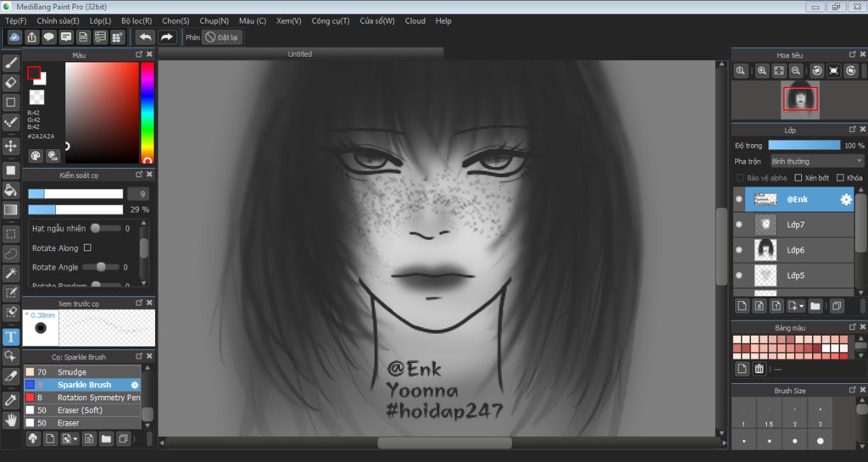Image resolution: width=868 pixels, height=462 pixels.
Task: Enable the Xén bớt clipping checkbox
Action: (798, 178)
